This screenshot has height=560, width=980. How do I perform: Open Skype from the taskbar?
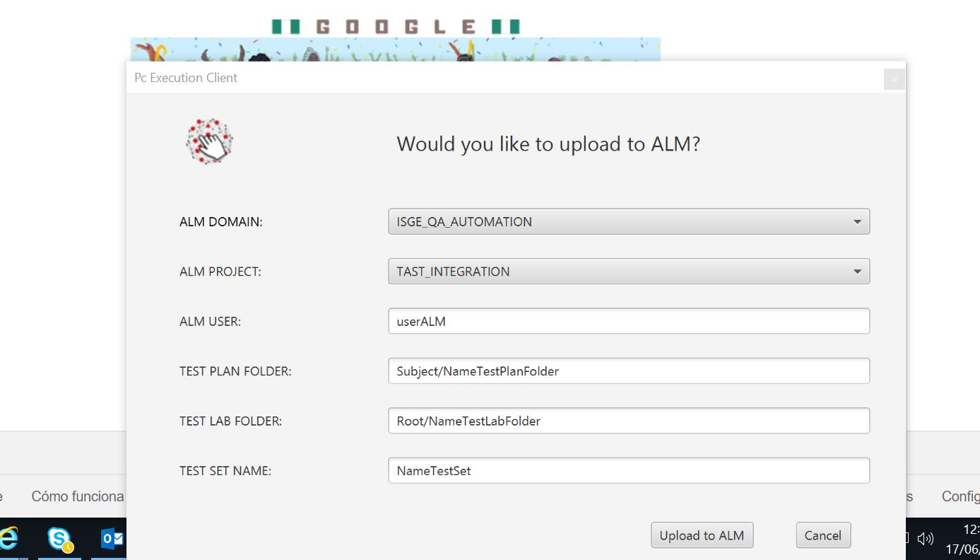point(60,539)
